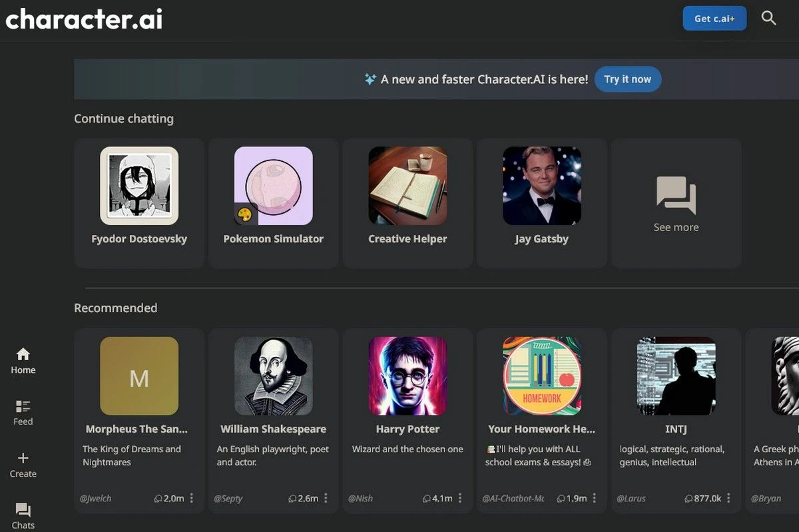
Task: Open the search magnifier icon
Action: pyautogui.click(x=769, y=18)
